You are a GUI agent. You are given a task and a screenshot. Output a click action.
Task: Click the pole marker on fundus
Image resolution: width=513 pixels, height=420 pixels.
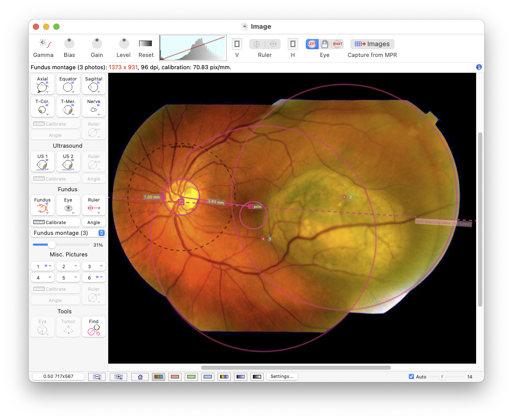pyautogui.click(x=251, y=206)
